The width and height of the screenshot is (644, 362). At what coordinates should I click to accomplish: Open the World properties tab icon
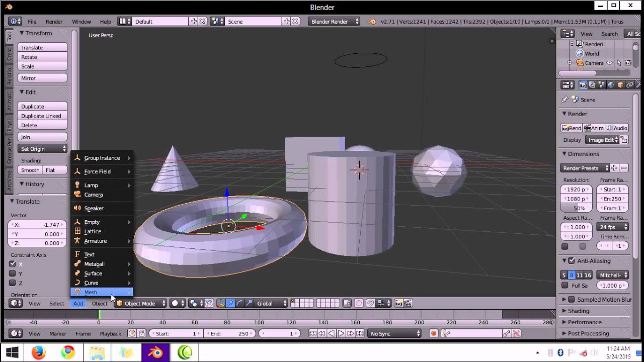(x=611, y=85)
